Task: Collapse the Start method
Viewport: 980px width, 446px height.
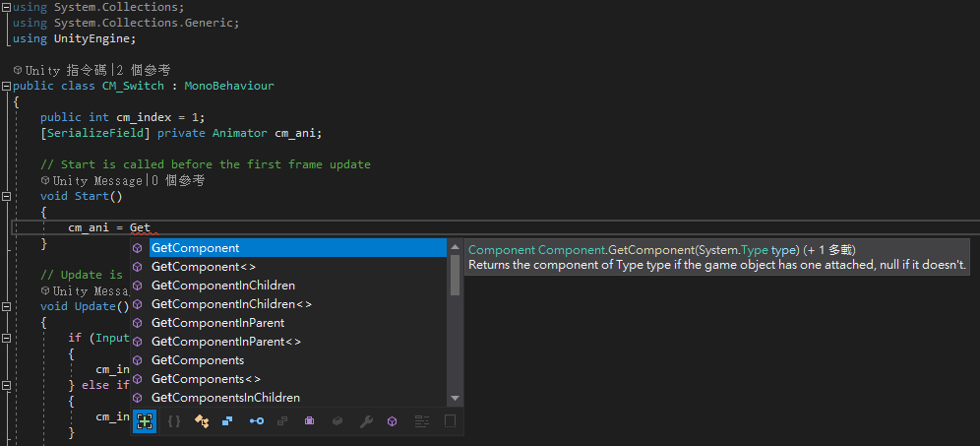Action: coord(6,196)
